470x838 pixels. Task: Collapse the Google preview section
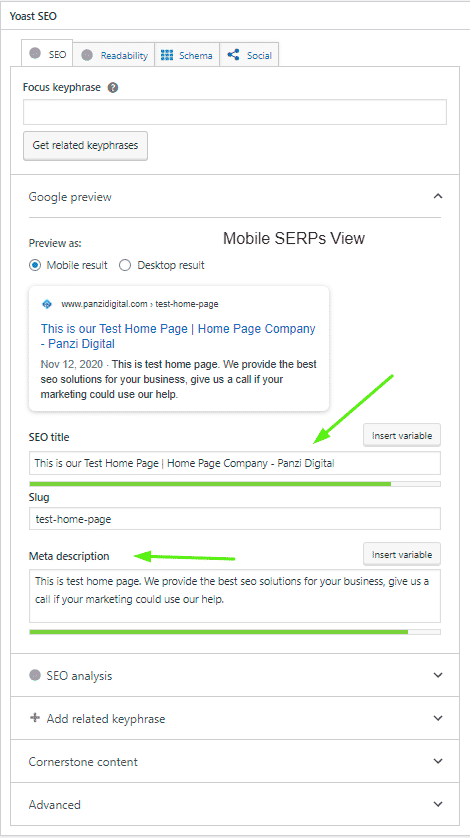tap(438, 196)
